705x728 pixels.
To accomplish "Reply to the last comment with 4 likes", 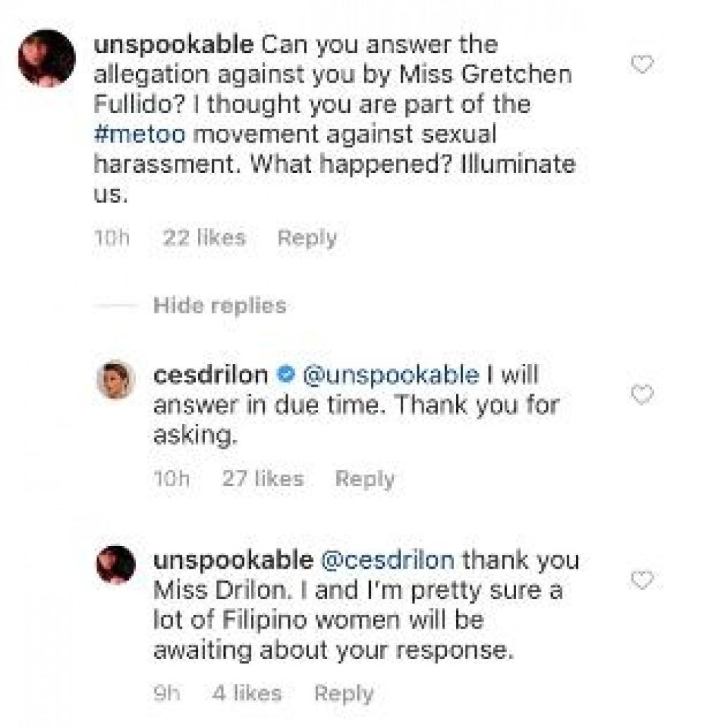I will [x=344, y=693].
